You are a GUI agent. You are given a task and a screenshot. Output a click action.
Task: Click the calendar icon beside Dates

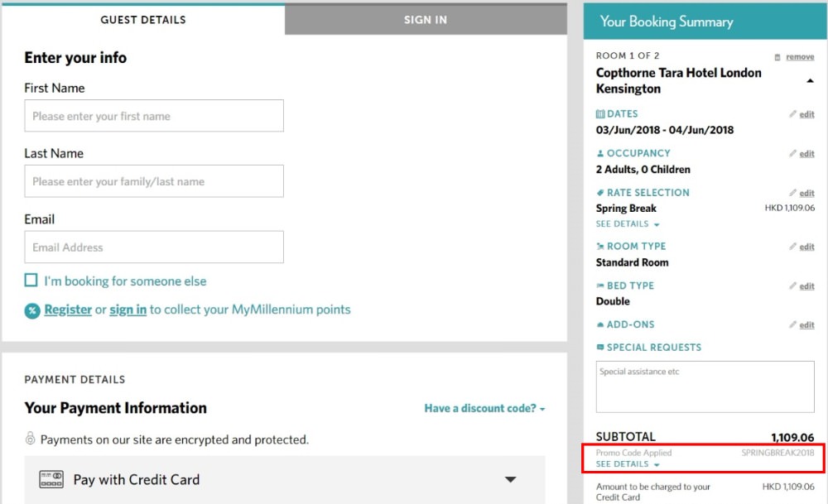(x=600, y=114)
